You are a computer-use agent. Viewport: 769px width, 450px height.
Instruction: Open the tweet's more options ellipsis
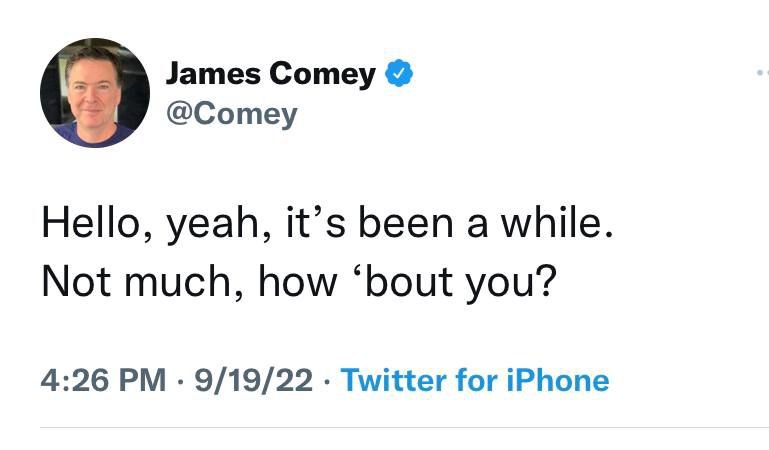coord(763,73)
